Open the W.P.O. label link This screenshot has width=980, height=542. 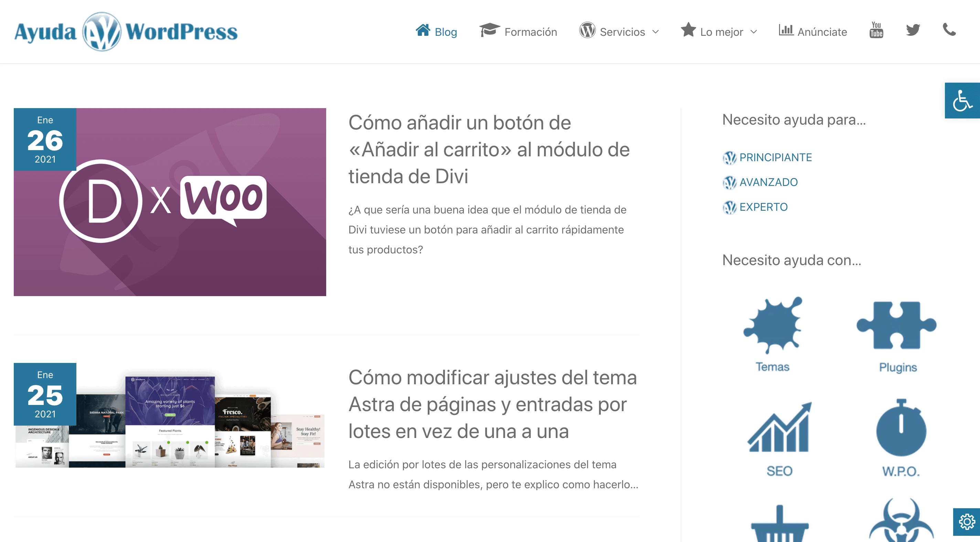pos(901,471)
